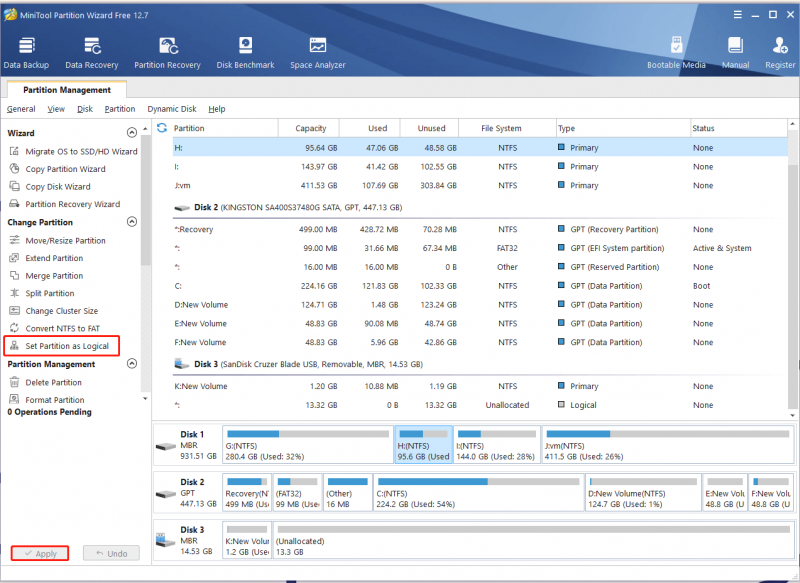Screen dimensions: 800x583
Task: Collapse the Partition Management sidebar section
Action: pyautogui.click(x=132, y=364)
